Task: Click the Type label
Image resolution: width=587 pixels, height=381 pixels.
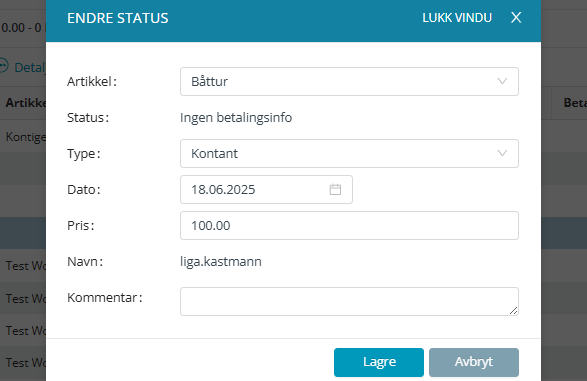Action: tap(83, 153)
